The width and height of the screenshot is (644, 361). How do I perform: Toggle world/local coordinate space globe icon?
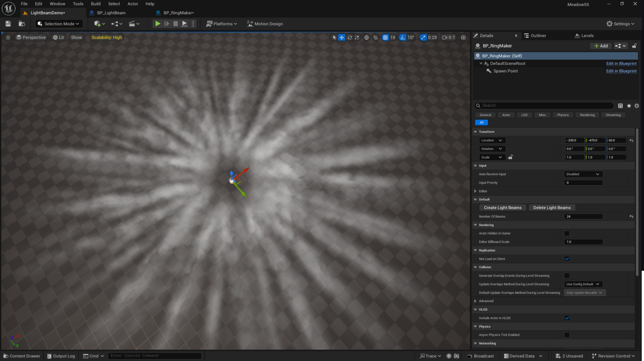(x=366, y=37)
